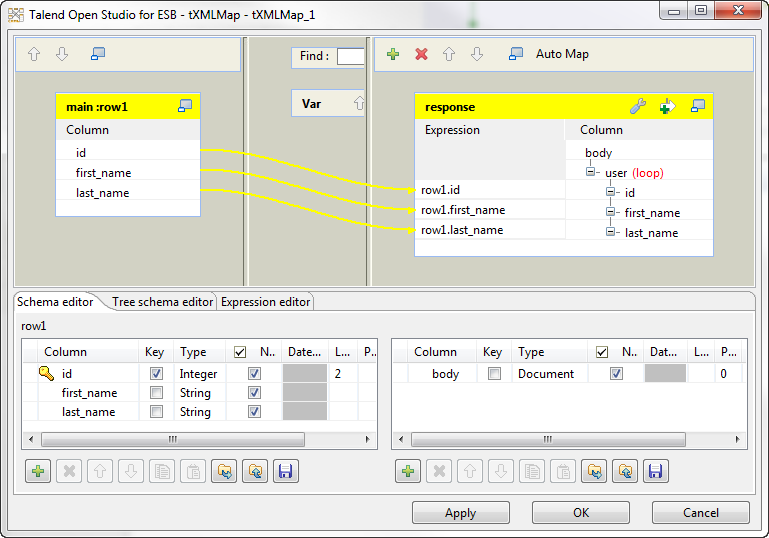Click the green plus to add output table
The width and height of the screenshot is (769, 538).
click(393, 54)
